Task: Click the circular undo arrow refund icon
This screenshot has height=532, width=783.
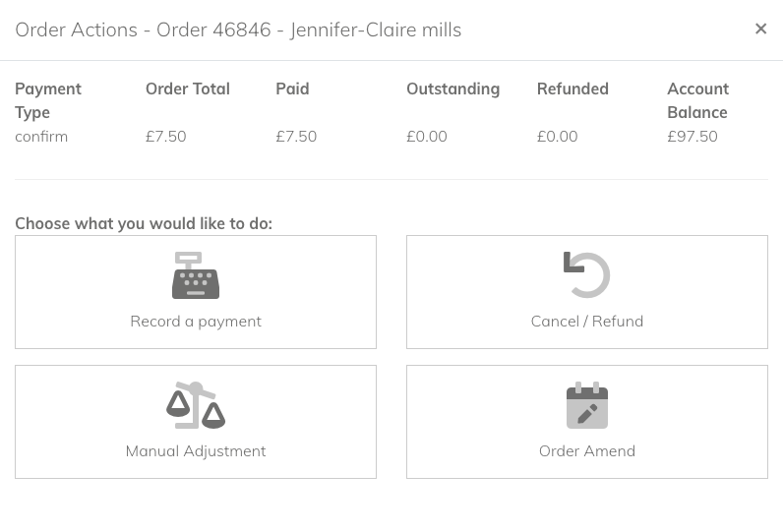Action: click(586, 275)
